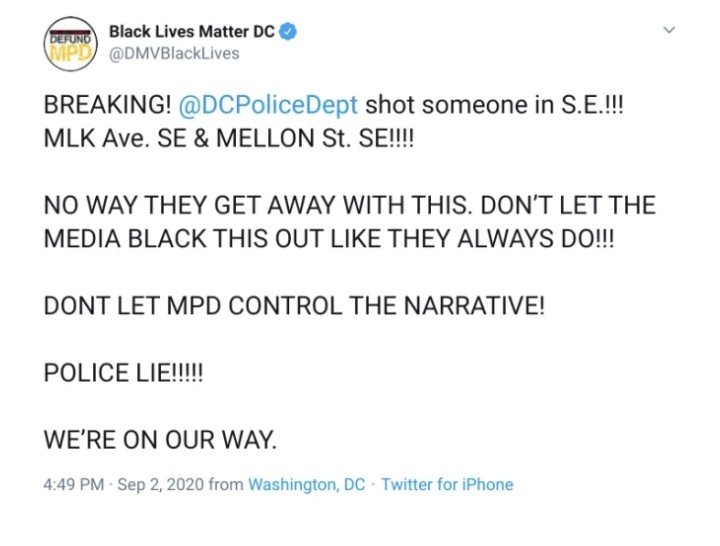Image resolution: width=720 pixels, height=546 pixels.
Task: Click the @DMVBlackLives handle
Action: 174,54
